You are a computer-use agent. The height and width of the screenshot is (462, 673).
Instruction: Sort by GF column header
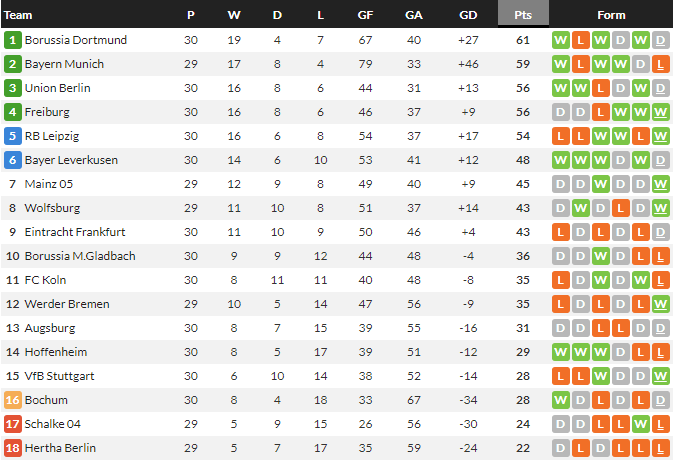(x=366, y=15)
